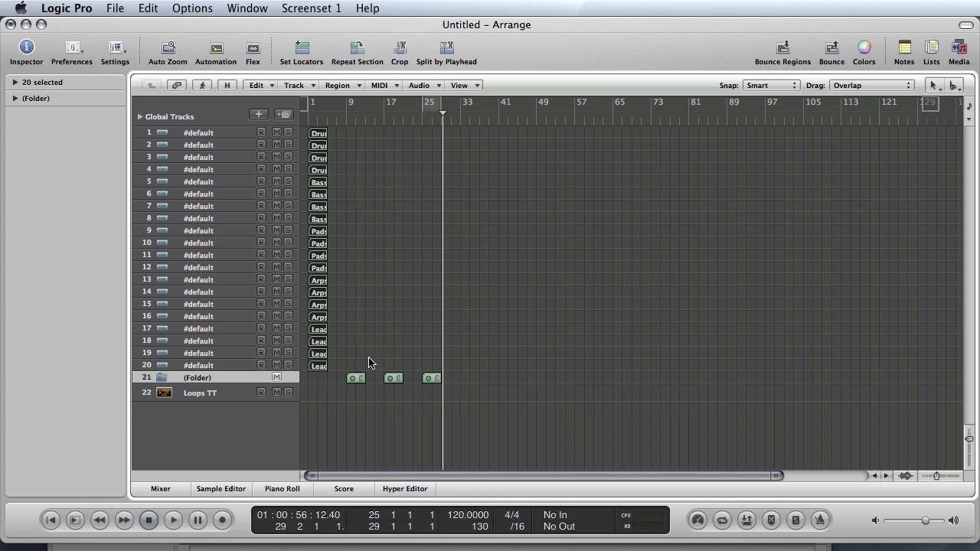The image size is (980, 551).
Task: Toggle the metronome click button
Action: pyautogui.click(x=820, y=520)
